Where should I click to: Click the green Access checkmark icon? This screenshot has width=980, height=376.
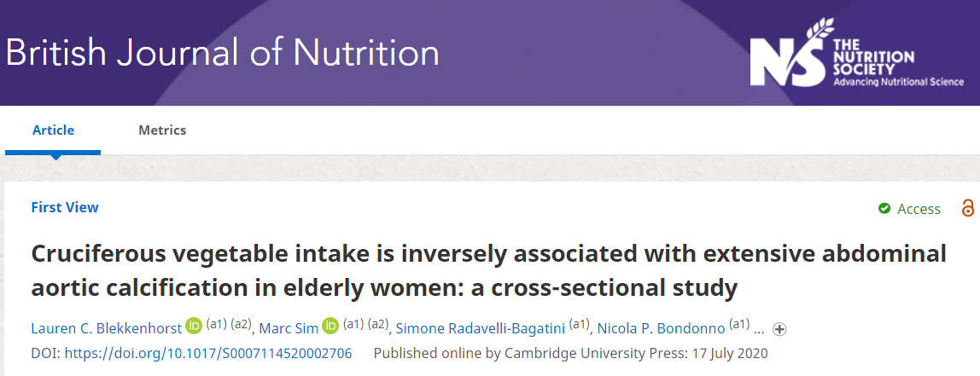[x=884, y=209]
